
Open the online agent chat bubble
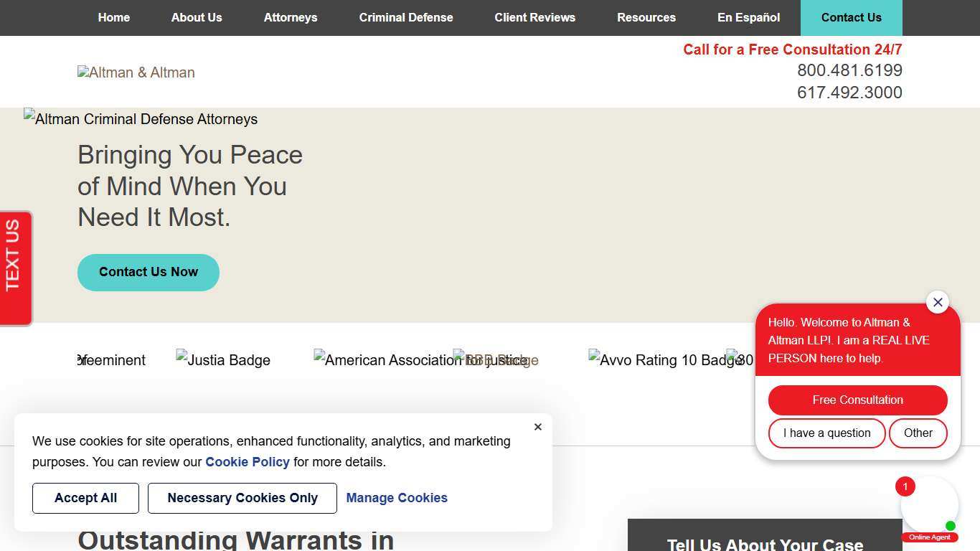pyautogui.click(x=929, y=507)
